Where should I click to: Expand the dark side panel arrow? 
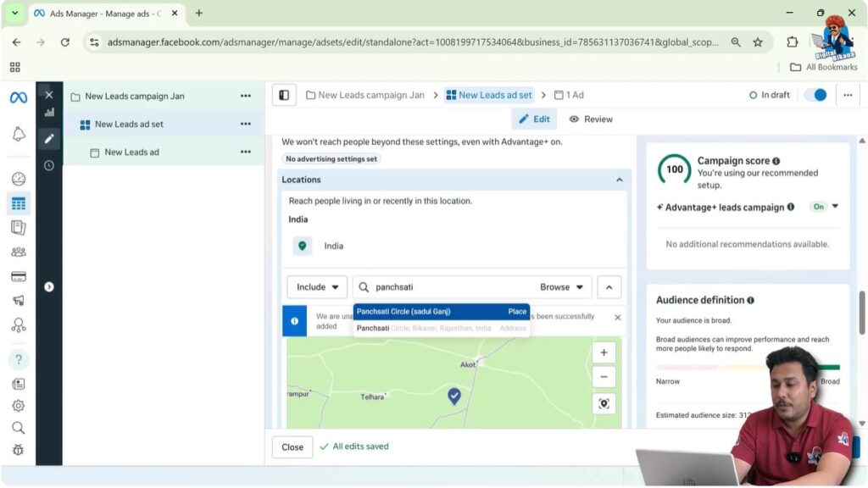point(48,286)
